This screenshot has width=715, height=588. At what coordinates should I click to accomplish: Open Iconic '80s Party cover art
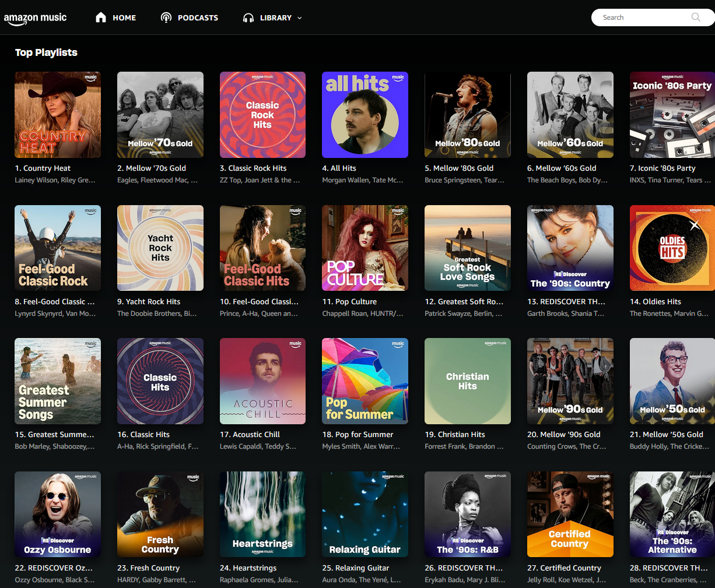pos(672,115)
